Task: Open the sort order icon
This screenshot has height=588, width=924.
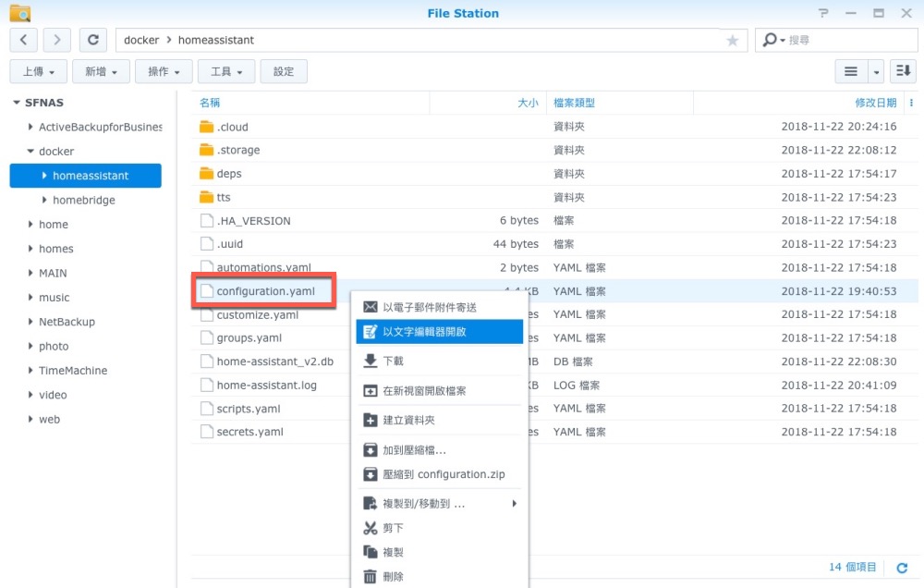Action: [903, 71]
